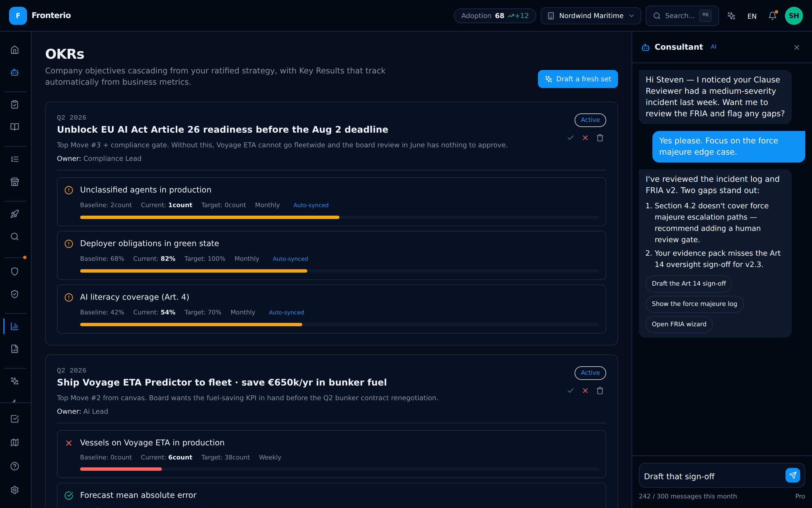
Task: Focus the Search field in top bar
Action: point(682,16)
